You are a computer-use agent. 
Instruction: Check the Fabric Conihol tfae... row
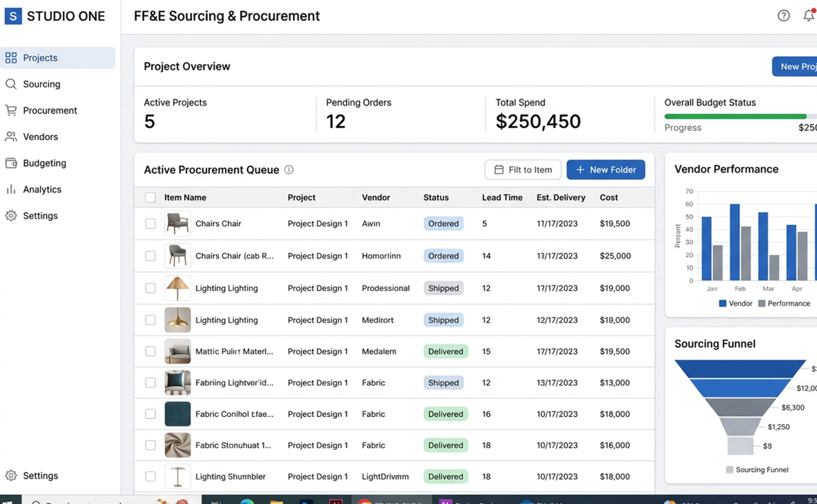[150, 414]
